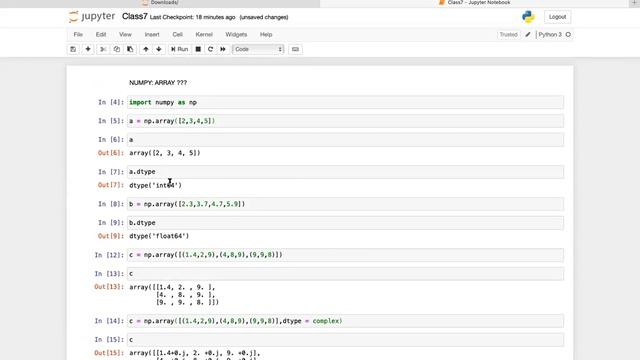The width and height of the screenshot is (640, 360).
Task: Paste cells below icon
Action: click(130, 49)
